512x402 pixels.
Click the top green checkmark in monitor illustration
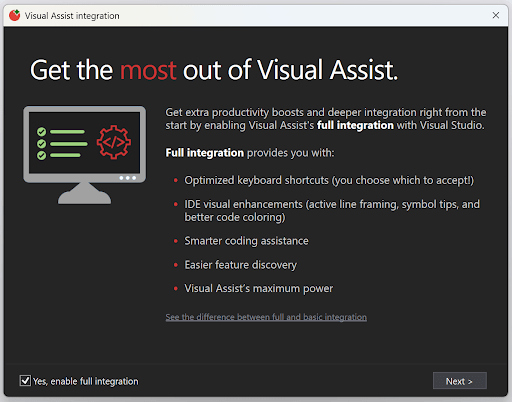coord(41,132)
